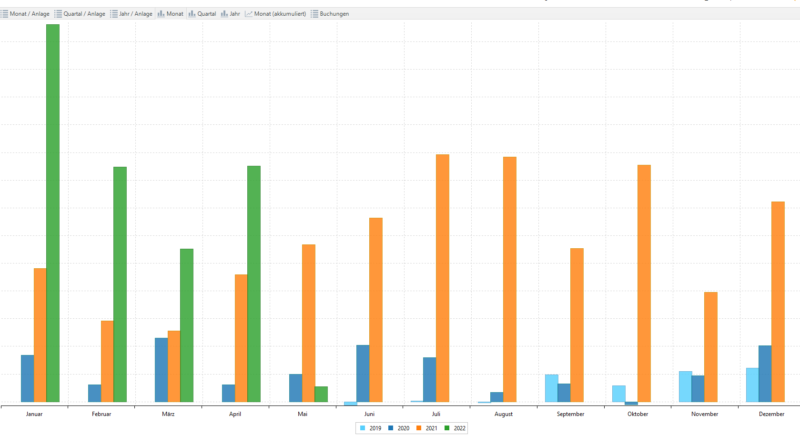The width and height of the screenshot is (800, 436).
Task: Click the dark blue März 2020 bar
Action: (161, 370)
